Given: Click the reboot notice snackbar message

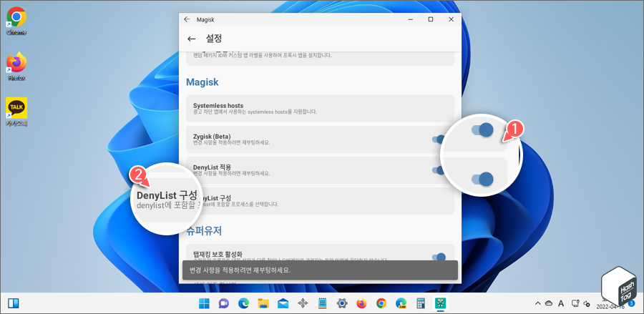Looking at the screenshot, I should (320, 271).
